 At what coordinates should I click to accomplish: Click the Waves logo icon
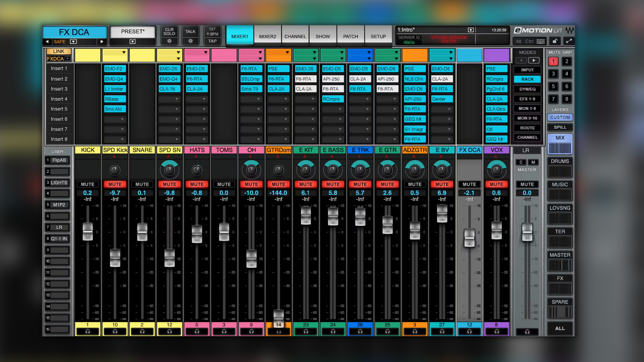coord(569,31)
